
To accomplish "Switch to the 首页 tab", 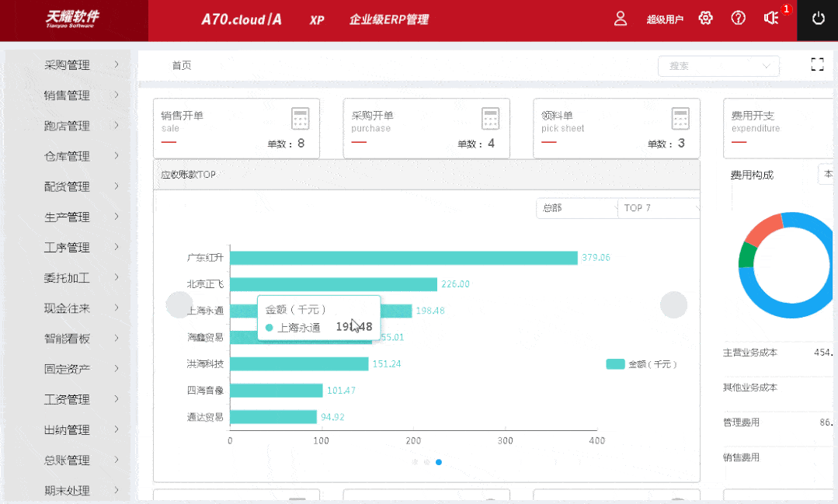I will [x=182, y=65].
